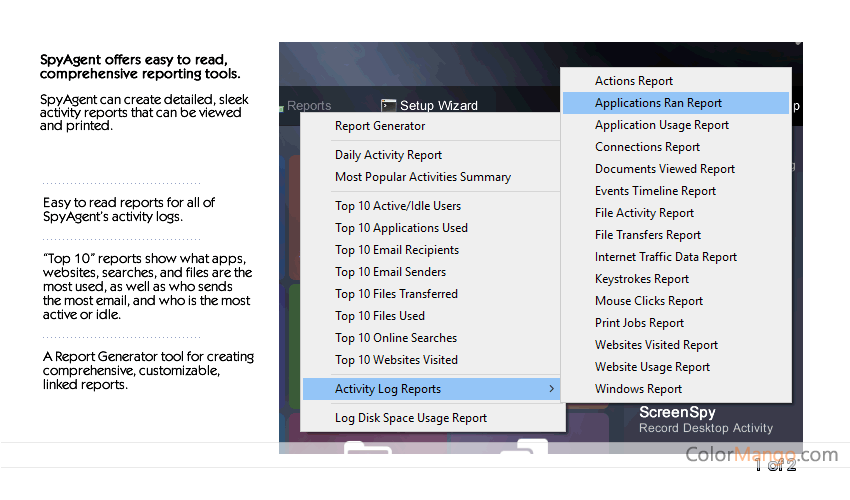
Task: Click the ScreenSpy Record Desktop Activity tile
Action: pyautogui.click(x=705, y=420)
